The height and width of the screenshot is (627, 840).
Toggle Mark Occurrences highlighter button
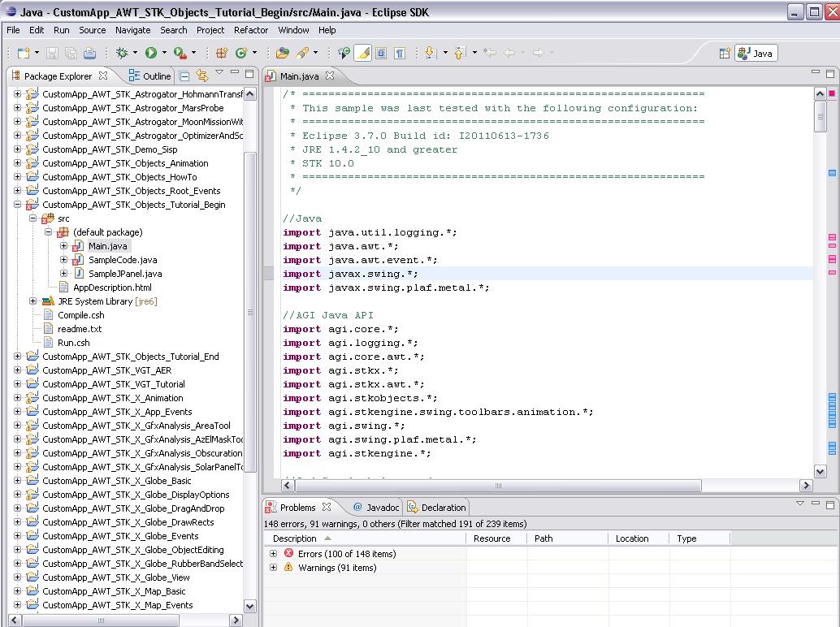(x=363, y=53)
